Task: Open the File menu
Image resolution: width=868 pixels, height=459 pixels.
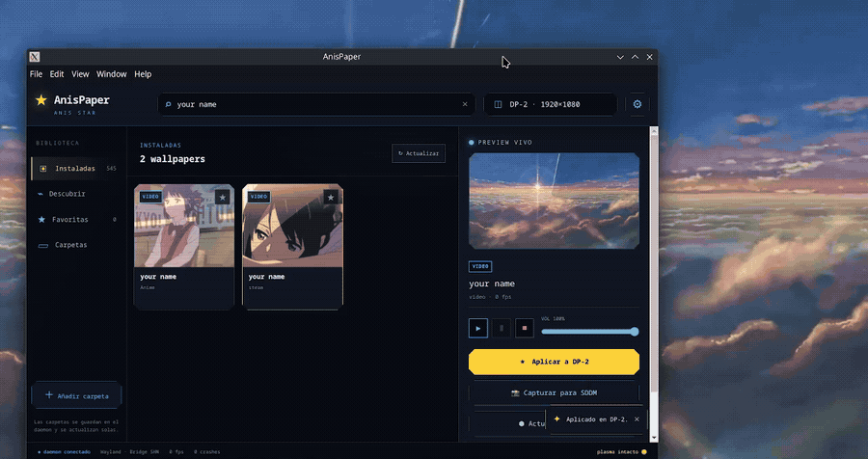Action: (x=36, y=74)
